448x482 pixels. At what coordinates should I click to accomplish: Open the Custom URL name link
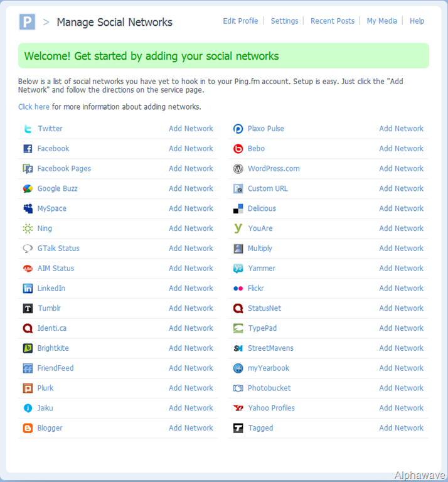[268, 189]
